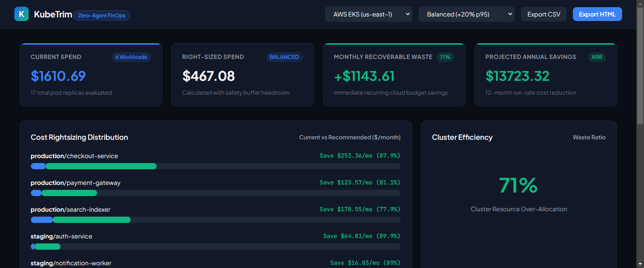Click the scrollbar down arrow
644x268 pixels.
click(640, 264)
